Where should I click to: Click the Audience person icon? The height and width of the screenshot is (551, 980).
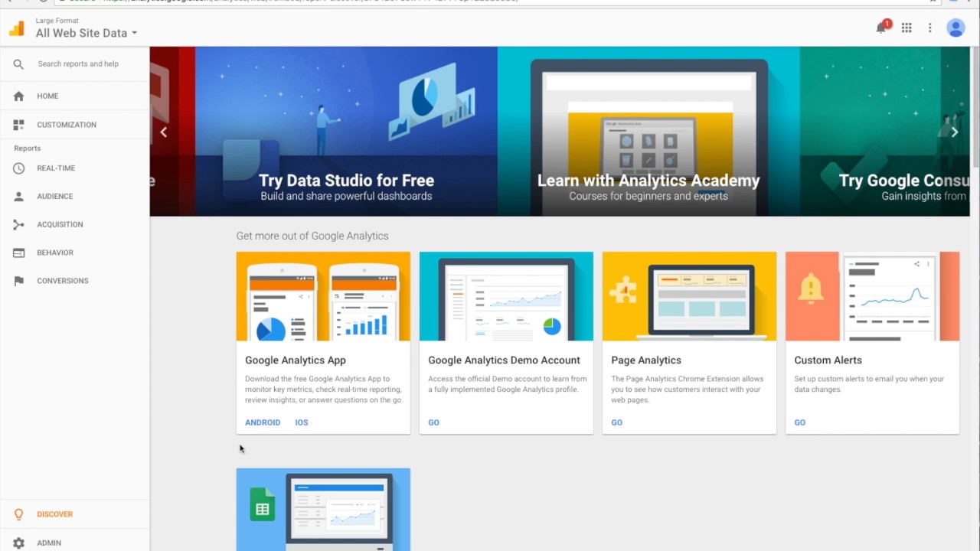pyautogui.click(x=19, y=197)
